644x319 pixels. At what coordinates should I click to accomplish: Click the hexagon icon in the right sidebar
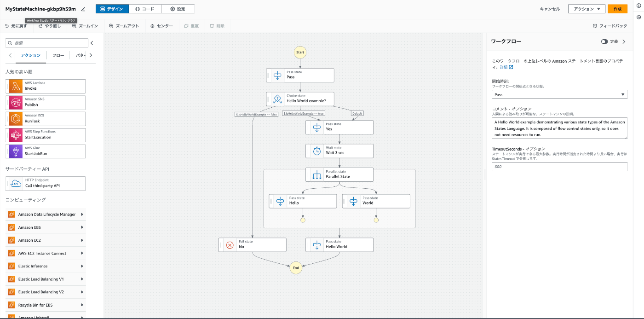pyautogui.click(x=639, y=17)
